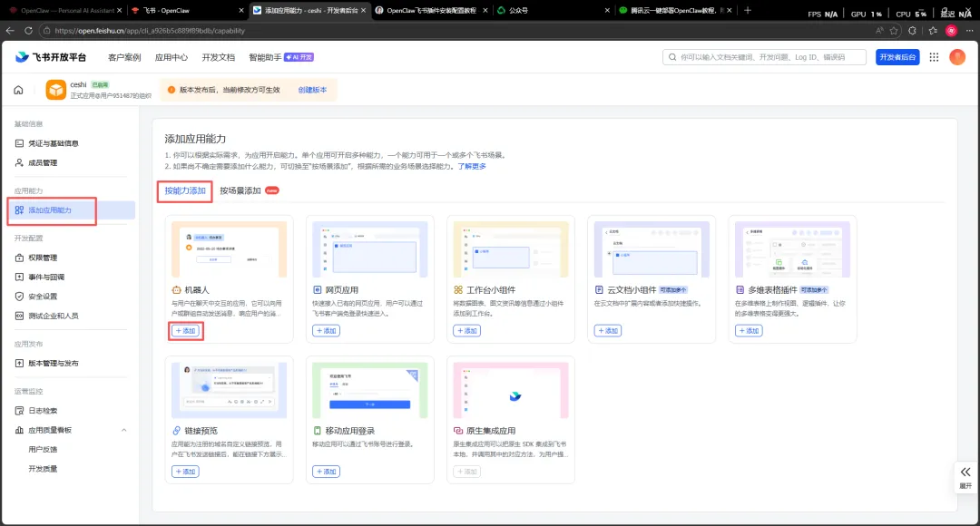Open browser more options ellipsis
The image size is (980, 526).
[x=969, y=30]
